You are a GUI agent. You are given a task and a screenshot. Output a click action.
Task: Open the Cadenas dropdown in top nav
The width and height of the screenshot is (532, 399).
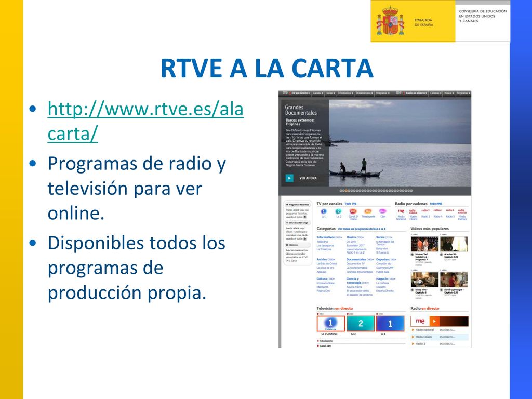point(436,93)
